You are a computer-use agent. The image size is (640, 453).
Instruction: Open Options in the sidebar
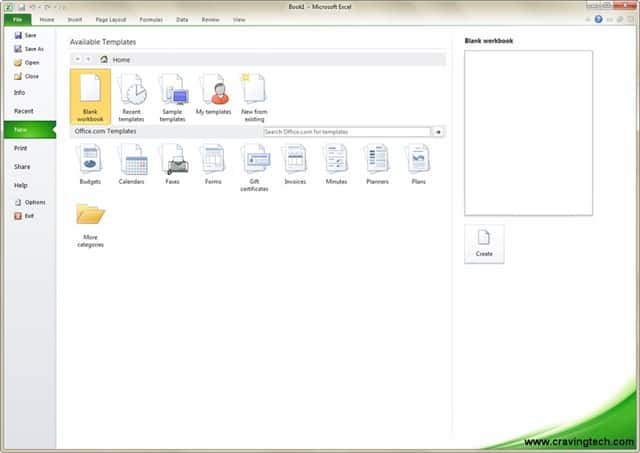point(30,202)
